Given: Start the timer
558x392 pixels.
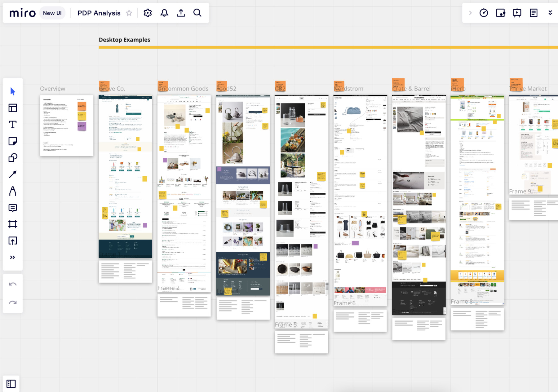Looking at the screenshot, I should pyautogui.click(x=484, y=13).
